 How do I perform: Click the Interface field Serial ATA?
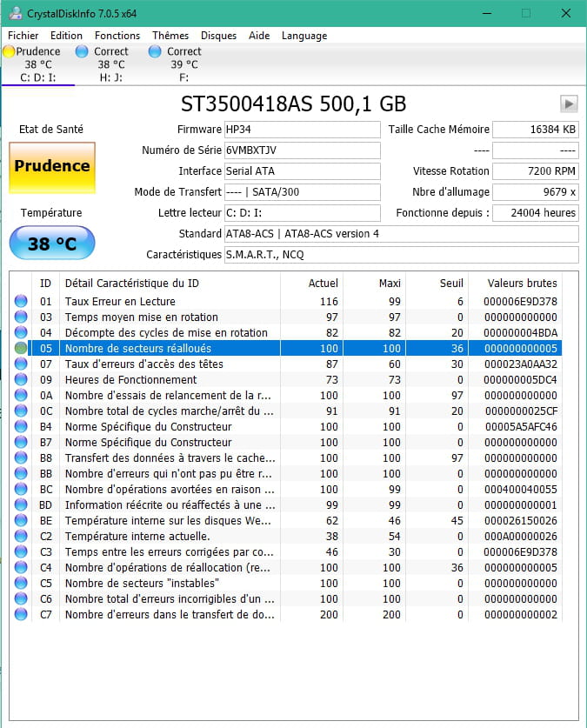tap(303, 171)
